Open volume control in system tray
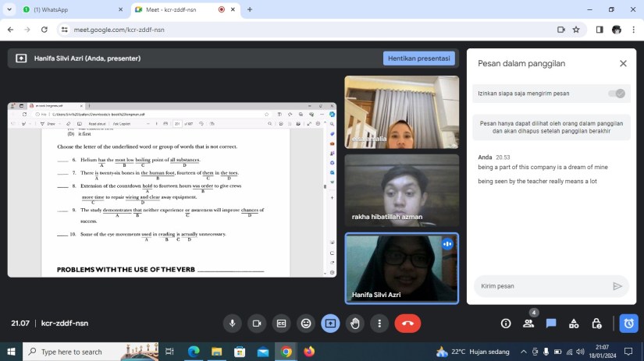 tap(580, 352)
